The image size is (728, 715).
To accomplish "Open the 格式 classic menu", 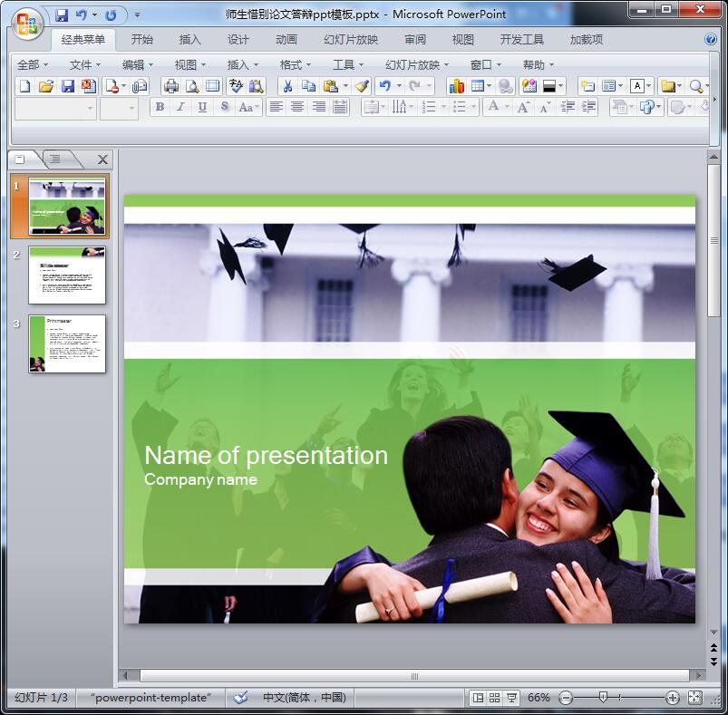I will point(296,65).
